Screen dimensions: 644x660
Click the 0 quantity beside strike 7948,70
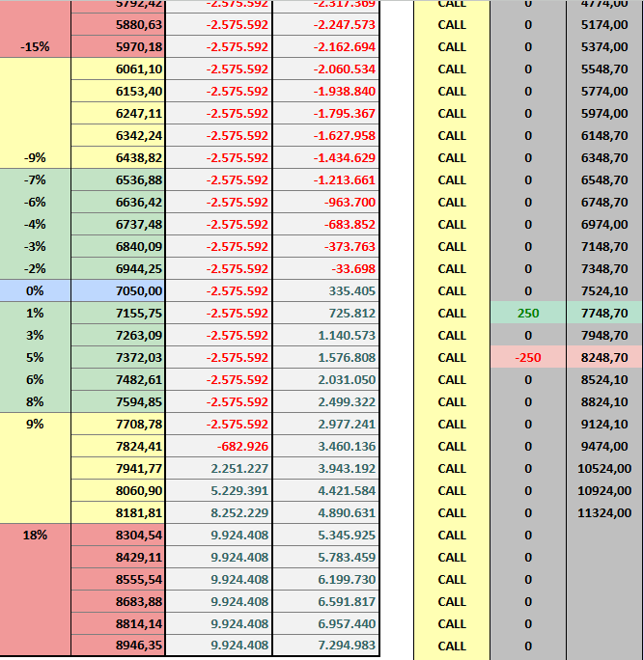(x=528, y=336)
